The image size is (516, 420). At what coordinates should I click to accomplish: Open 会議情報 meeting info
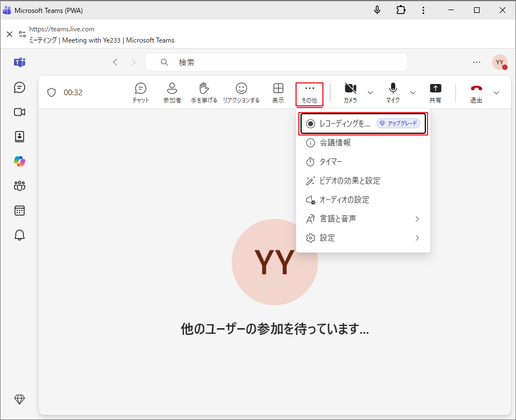point(363,143)
